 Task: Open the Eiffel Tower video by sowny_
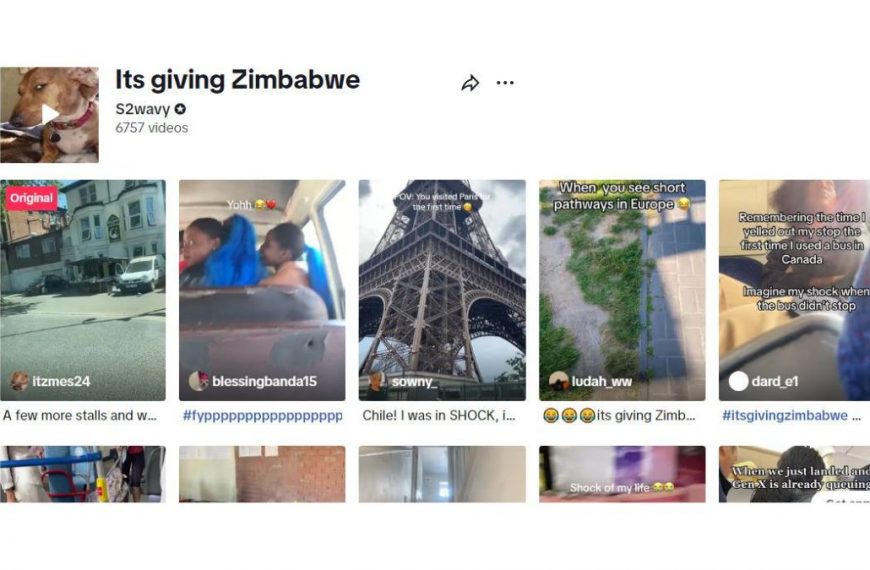[x=442, y=290]
